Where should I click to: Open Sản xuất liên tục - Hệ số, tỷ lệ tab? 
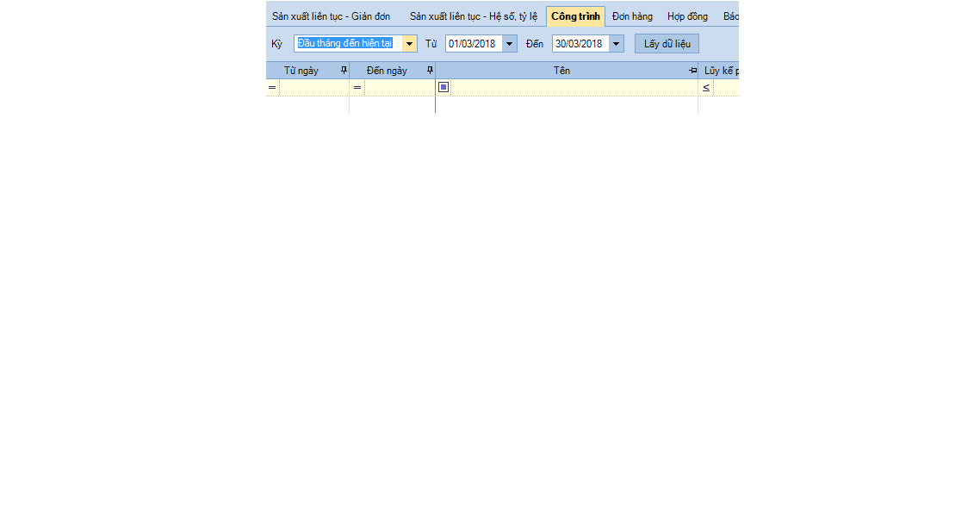tap(473, 16)
